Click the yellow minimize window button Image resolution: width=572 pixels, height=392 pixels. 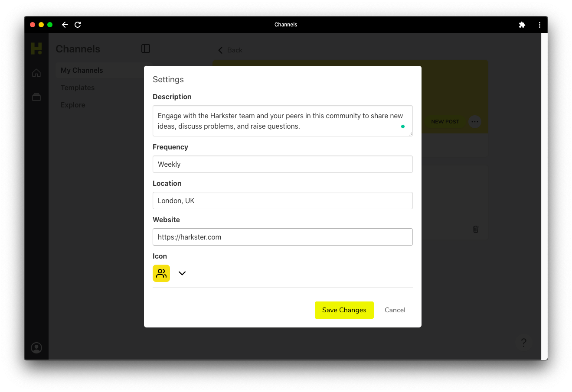point(41,25)
